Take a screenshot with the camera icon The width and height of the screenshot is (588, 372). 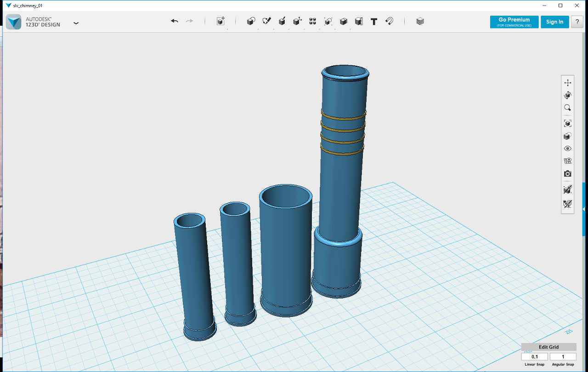tap(568, 174)
